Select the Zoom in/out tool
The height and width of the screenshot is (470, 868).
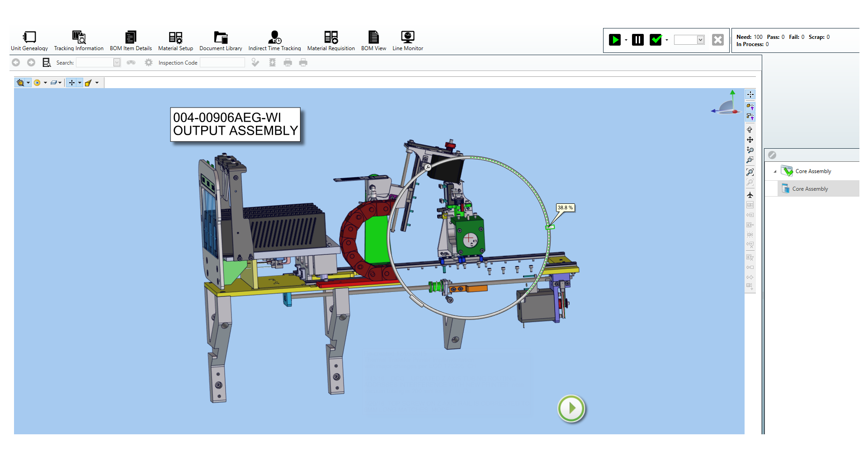click(x=750, y=150)
